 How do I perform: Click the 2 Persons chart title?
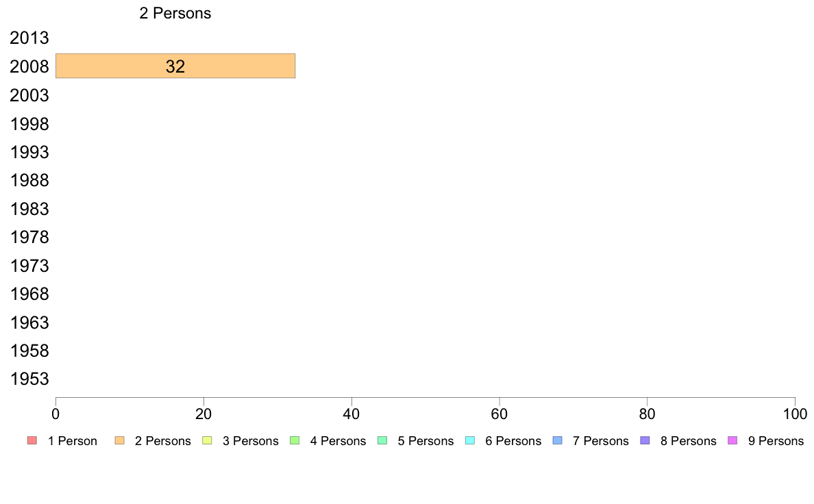coord(175,13)
